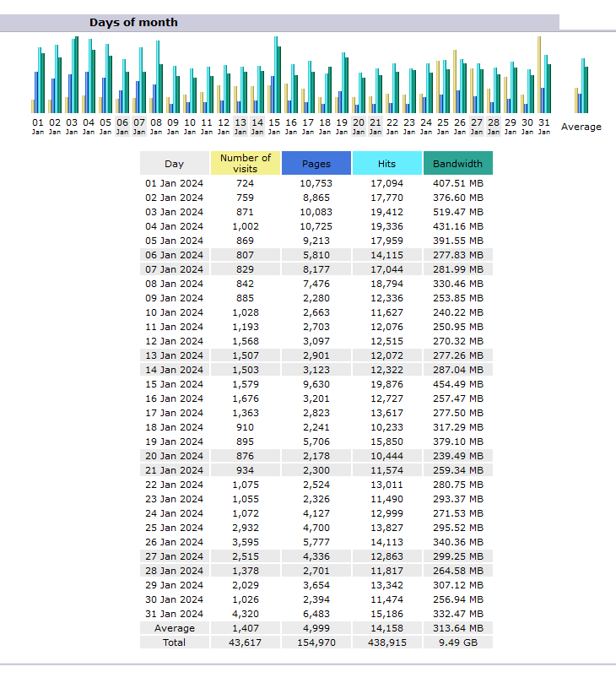Click the 19,876 hits value for 15 Jan
Image resolution: width=616 pixels, height=683 pixels.
386,384
